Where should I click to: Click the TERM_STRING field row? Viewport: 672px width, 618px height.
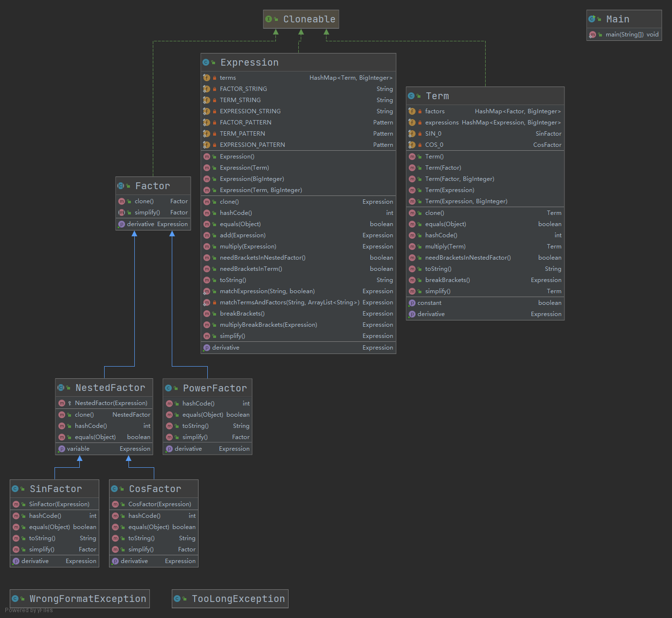pyautogui.click(x=298, y=100)
